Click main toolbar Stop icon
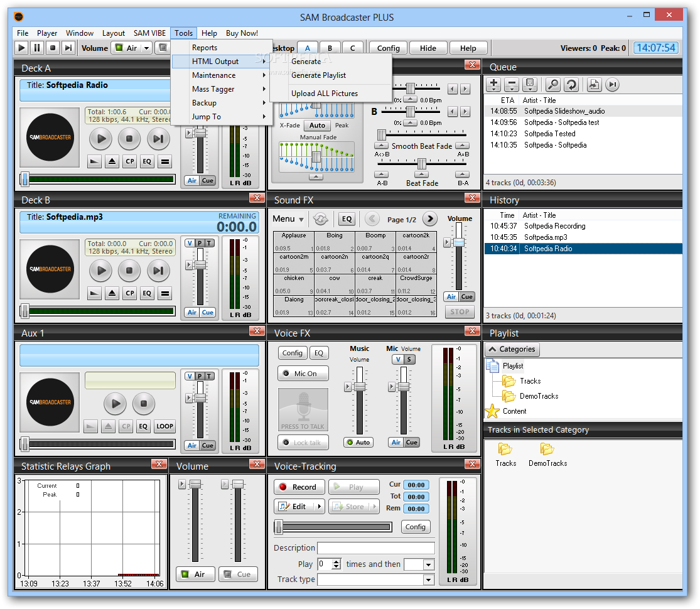 [x=53, y=47]
